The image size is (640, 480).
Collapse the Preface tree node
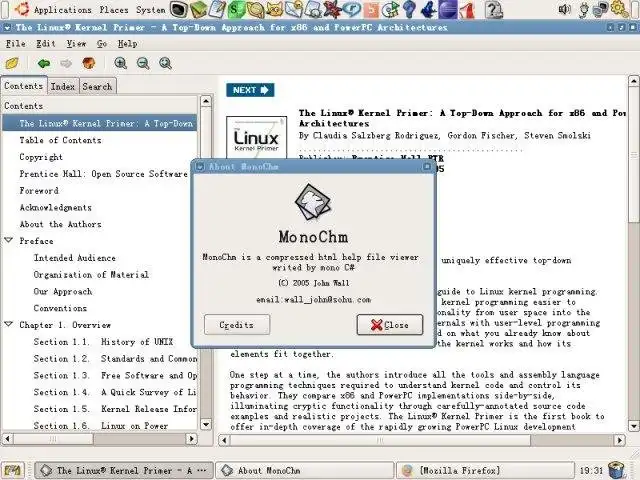point(9,240)
